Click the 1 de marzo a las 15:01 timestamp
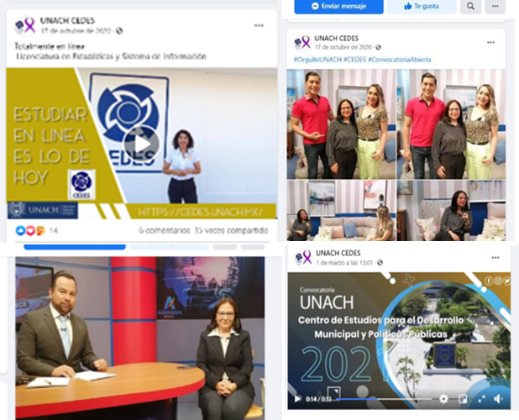 coord(344,262)
